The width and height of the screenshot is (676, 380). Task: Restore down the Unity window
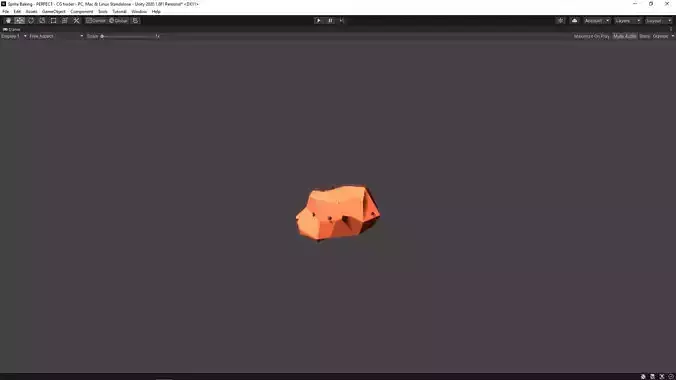pos(651,4)
